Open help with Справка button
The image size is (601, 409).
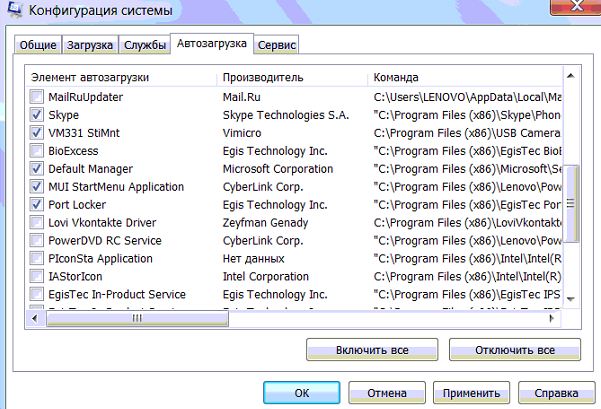coord(556,393)
